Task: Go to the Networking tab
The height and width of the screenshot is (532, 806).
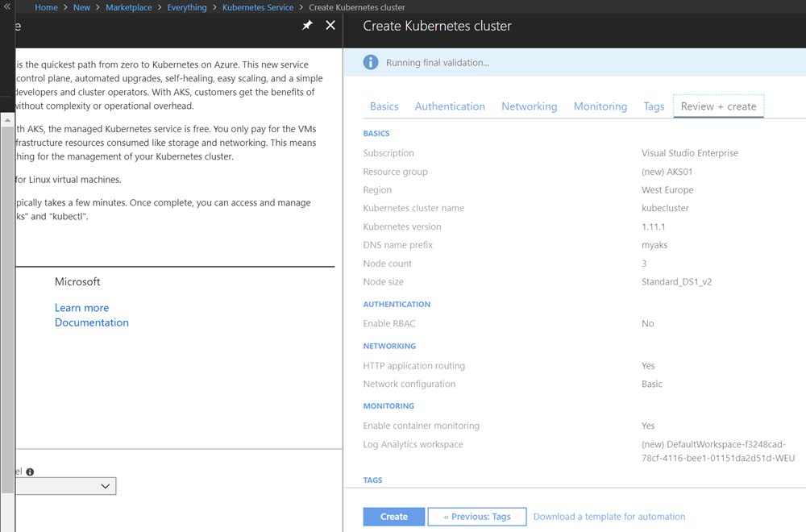Action: tap(529, 106)
